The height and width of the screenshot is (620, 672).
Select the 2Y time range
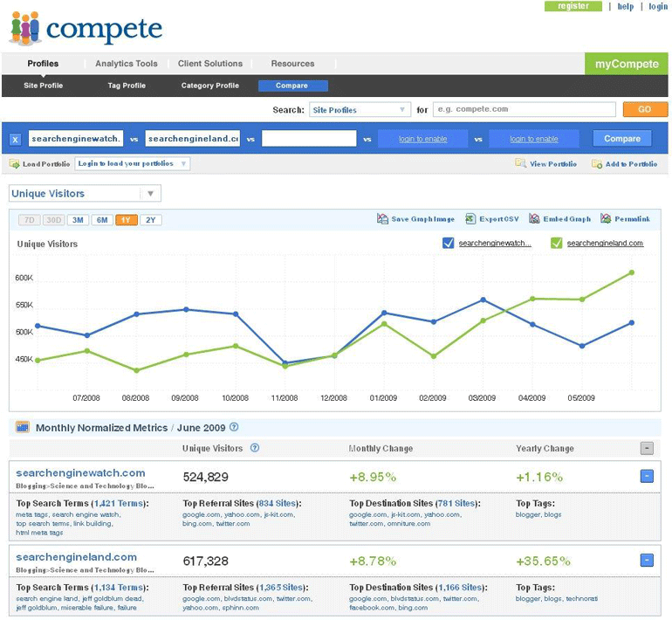(x=150, y=220)
